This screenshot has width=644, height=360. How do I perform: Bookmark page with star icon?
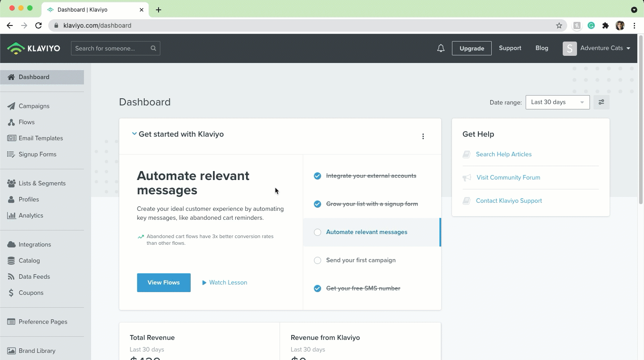click(x=559, y=25)
